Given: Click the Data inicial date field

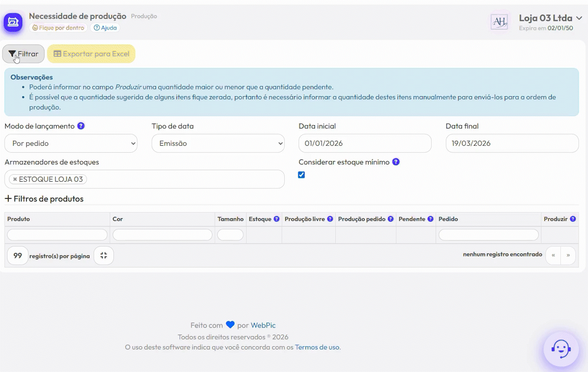Looking at the screenshot, I should 365,143.
